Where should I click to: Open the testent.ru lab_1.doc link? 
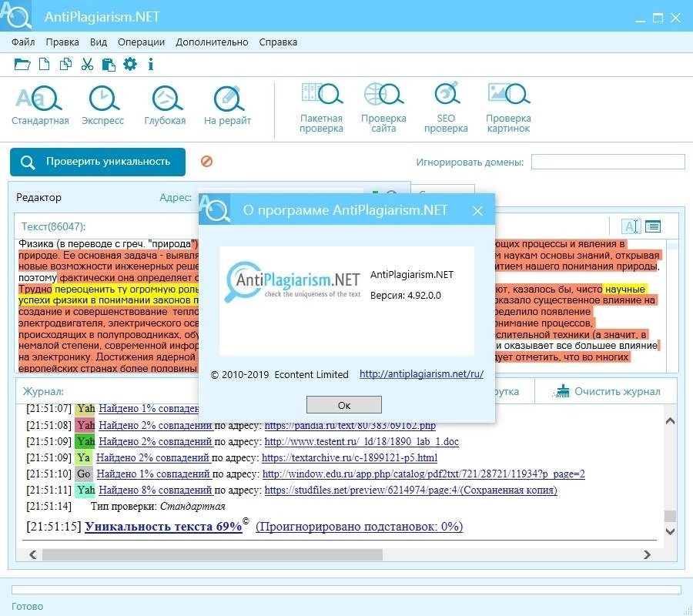click(362, 441)
